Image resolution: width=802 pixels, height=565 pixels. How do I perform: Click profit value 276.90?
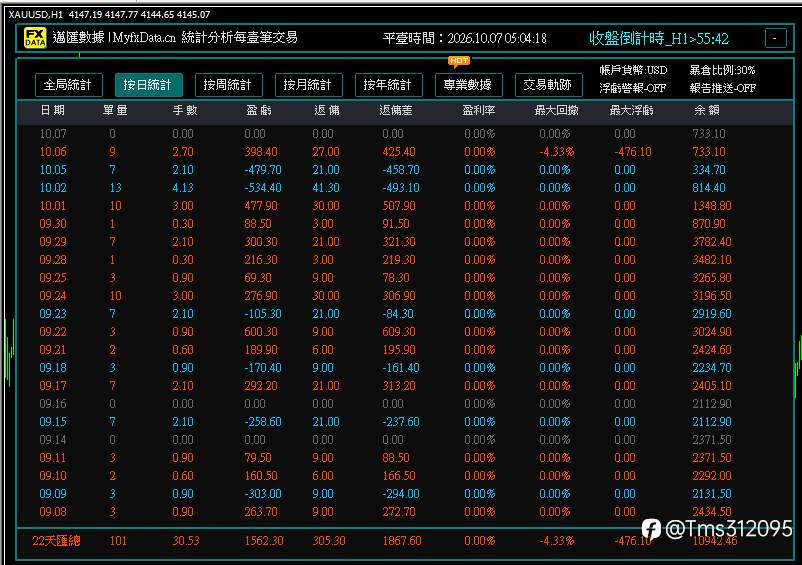tap(261, 296)
